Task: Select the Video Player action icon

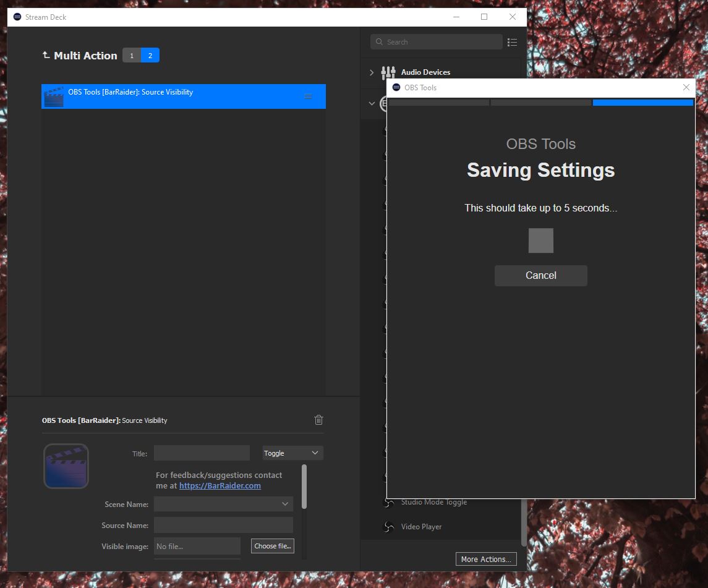Action: tap(388, 527)
